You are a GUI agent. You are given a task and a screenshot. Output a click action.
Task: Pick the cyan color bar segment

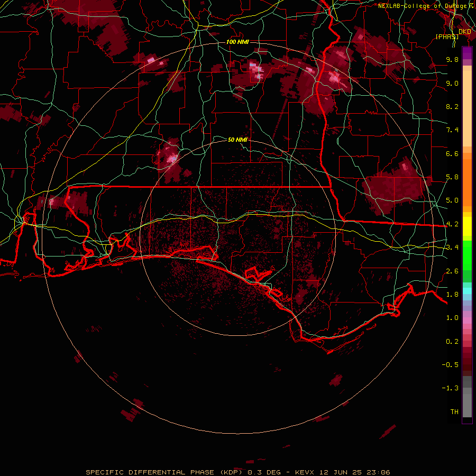(467, 291)
